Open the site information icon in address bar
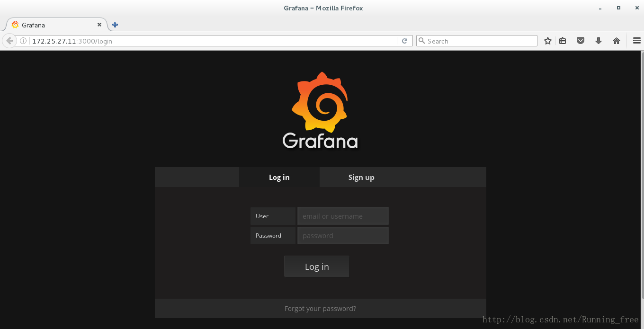Viewport: 644px width, 329px height. point(23,41)
